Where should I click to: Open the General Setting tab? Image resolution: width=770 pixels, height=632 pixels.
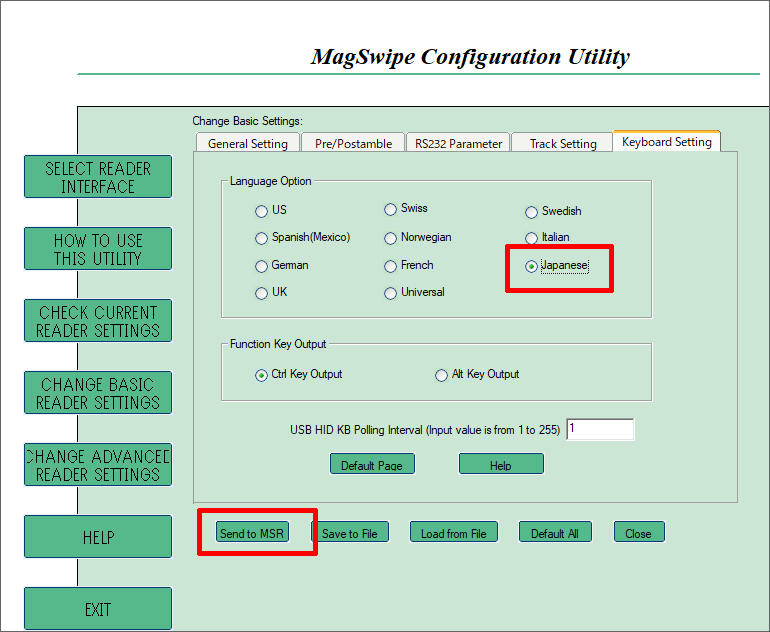click(248, 143)
